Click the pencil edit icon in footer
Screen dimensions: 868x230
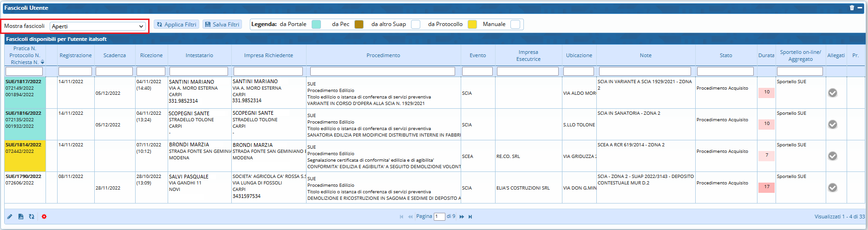coord(10,217)
